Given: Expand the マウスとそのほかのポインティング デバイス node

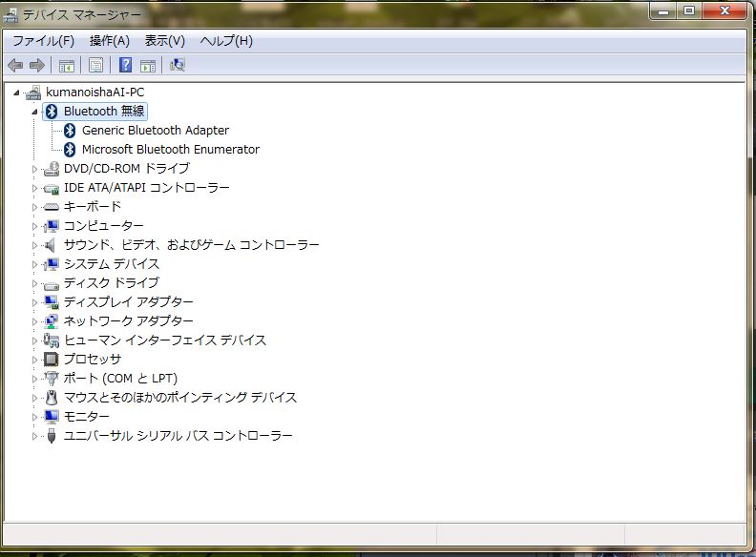Looking at the screenshot, I should (x=34, y=398).
